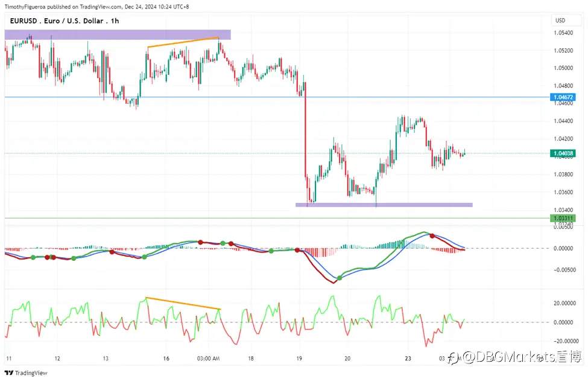Click the 1.05000 price axis value
The width and height of the screenshot is (588, 381).
coord(563,68)
